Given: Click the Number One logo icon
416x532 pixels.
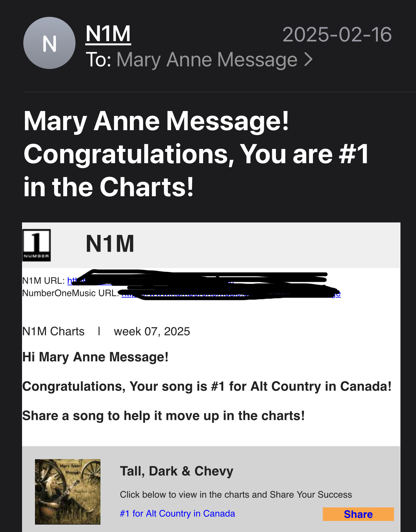Looking at the screenshot, I should (x=37, y=245).
